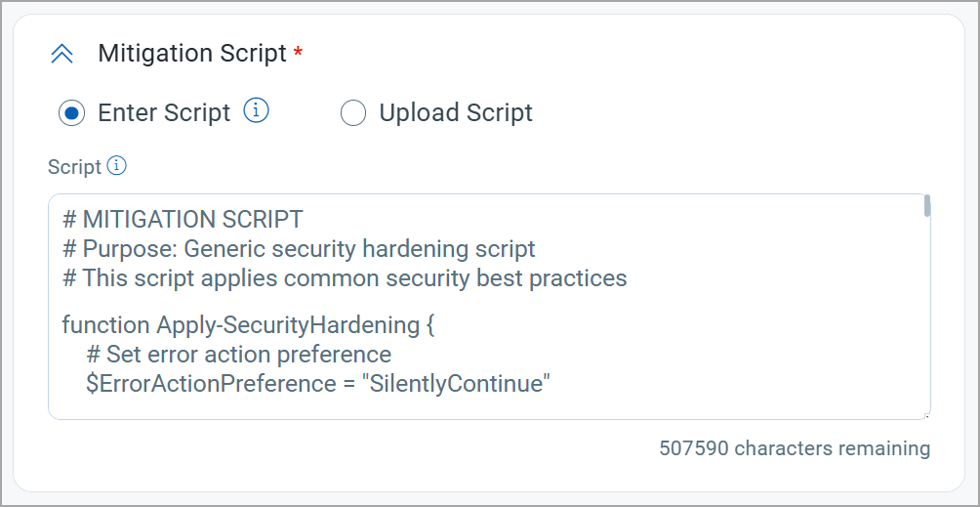
Task: Click the 'This script applies common security' line
Action: pyautogui.click(x=345, y=278)
